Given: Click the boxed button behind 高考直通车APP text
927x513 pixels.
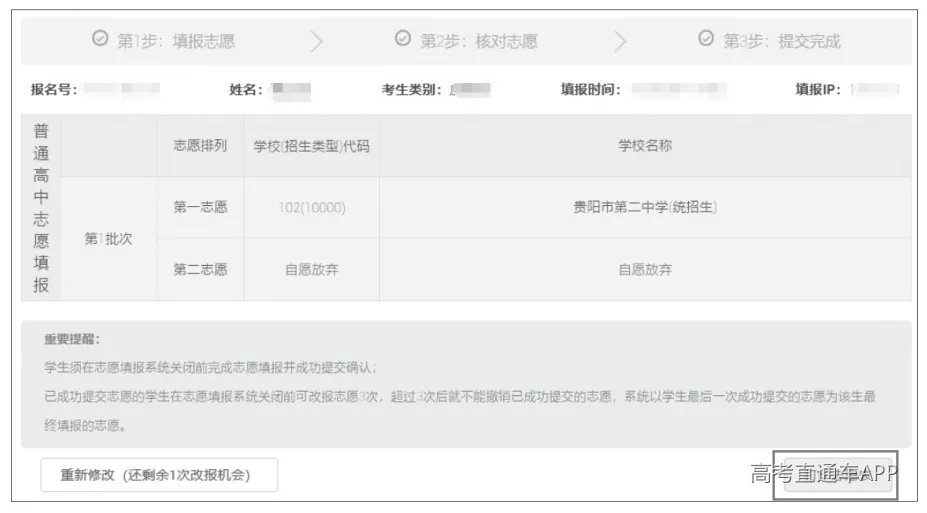Looking at the screenshot, I should tap(836, 474).
